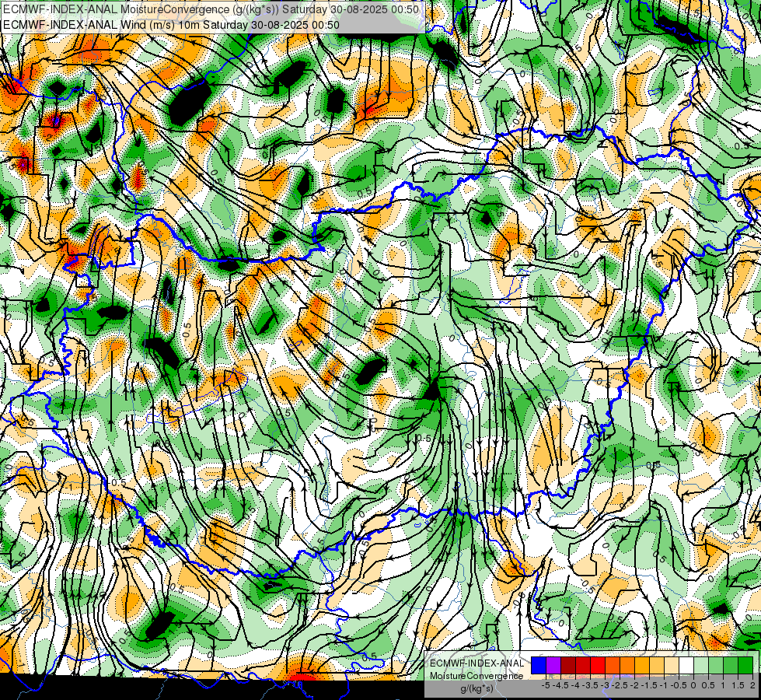The height and width of the screenshot is (700, 761).
Task: Pick the orange-red legend swatch, -3 to -2.5
Action: tap(613, 665)
